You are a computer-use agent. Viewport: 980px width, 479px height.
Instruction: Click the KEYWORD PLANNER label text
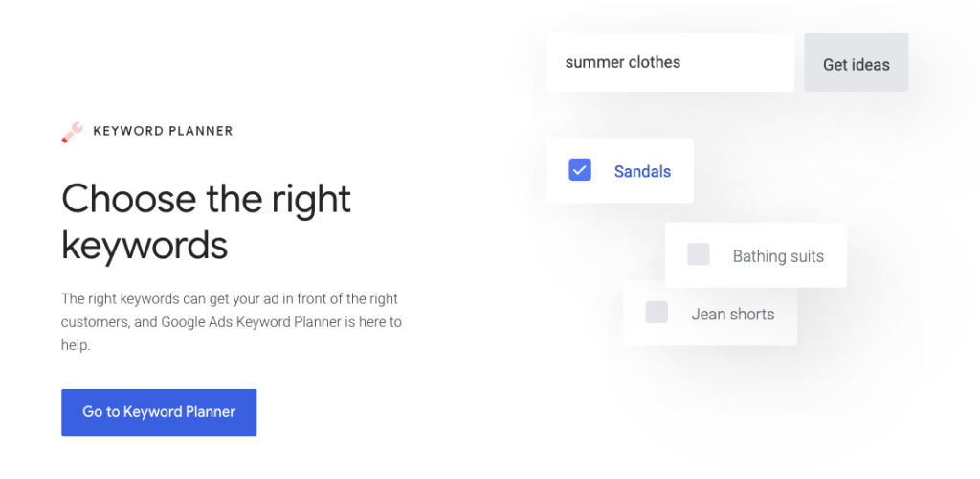[163, 131]
